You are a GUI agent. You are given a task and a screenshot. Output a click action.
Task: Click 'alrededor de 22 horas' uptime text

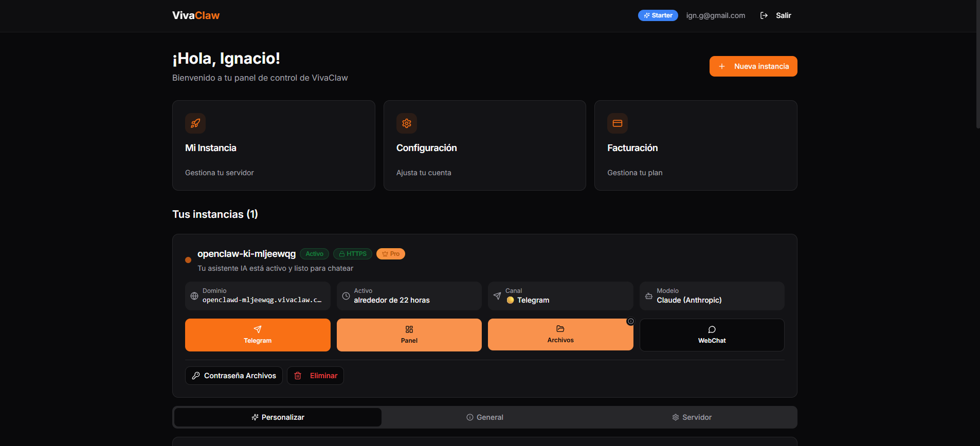[x=392, y=300]
